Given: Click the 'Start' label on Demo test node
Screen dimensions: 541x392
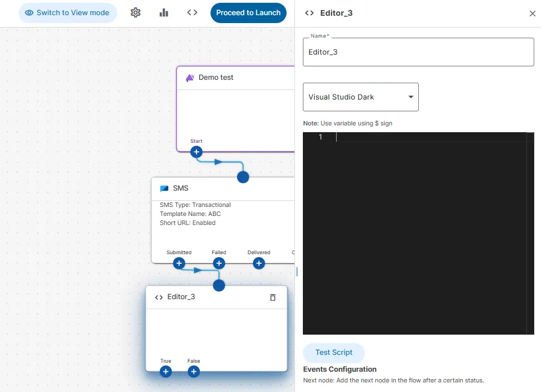Looking at the screenshot, I should (196, 141).
